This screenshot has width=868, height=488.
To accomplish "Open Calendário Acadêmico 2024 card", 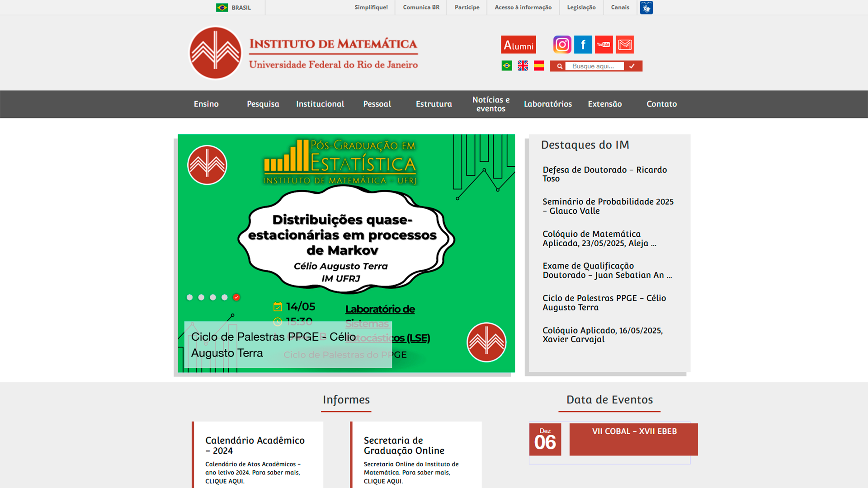I will (258, 455).
